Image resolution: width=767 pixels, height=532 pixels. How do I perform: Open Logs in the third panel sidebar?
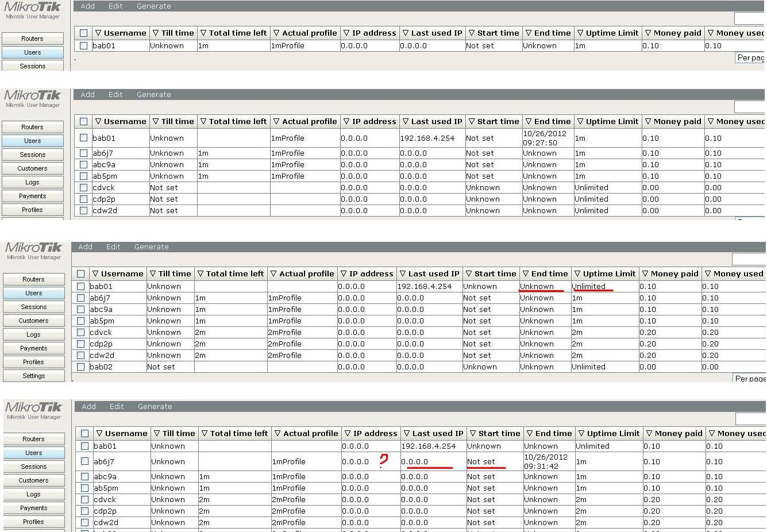click(x=33, y=334)
